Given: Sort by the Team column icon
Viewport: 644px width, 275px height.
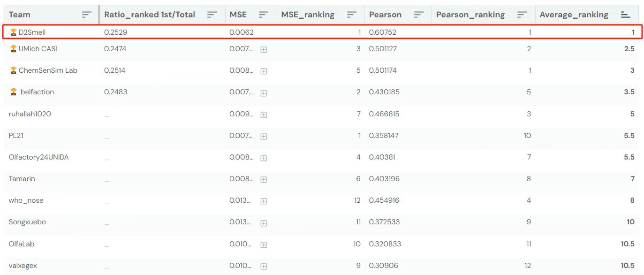Looking at the screenshot, I should coord(87,15).
